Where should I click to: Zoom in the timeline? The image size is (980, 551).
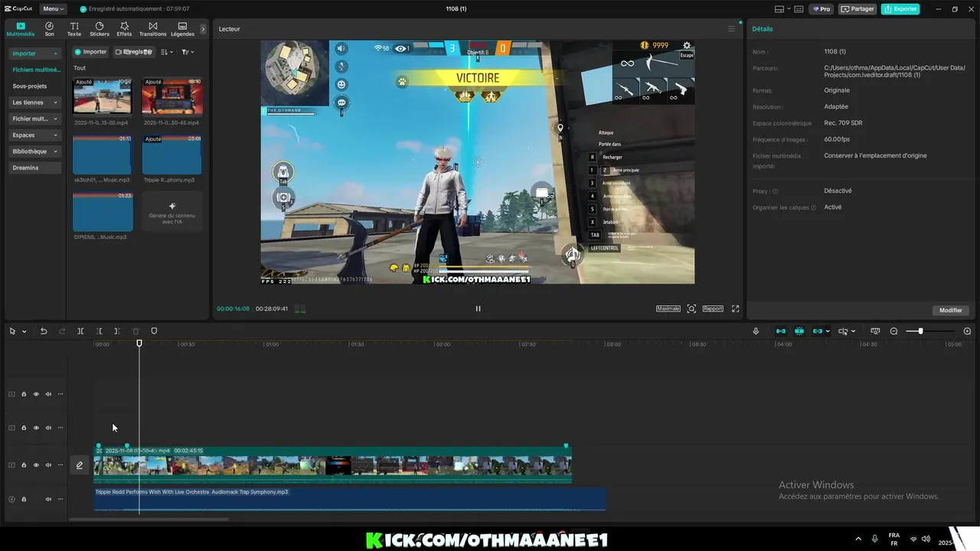[x=967, y=331]
